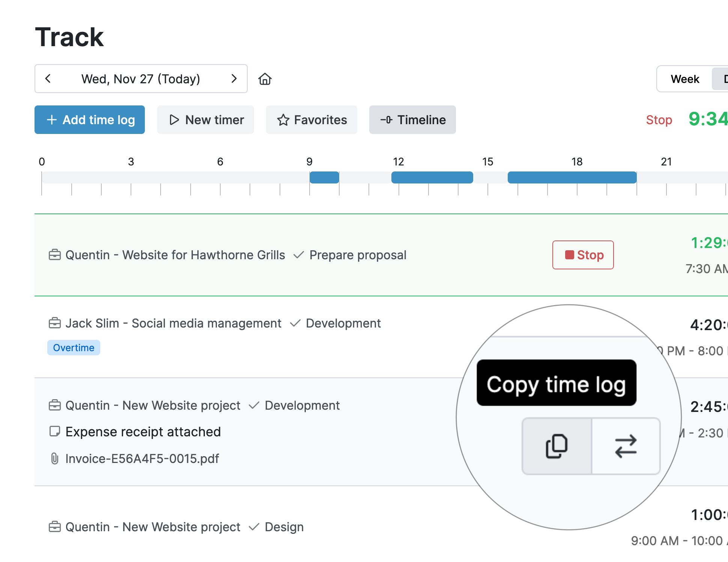Click the Overtime badge on Jack Slim's entry
This screenshot has width=728, height=562.
[74, 347]
